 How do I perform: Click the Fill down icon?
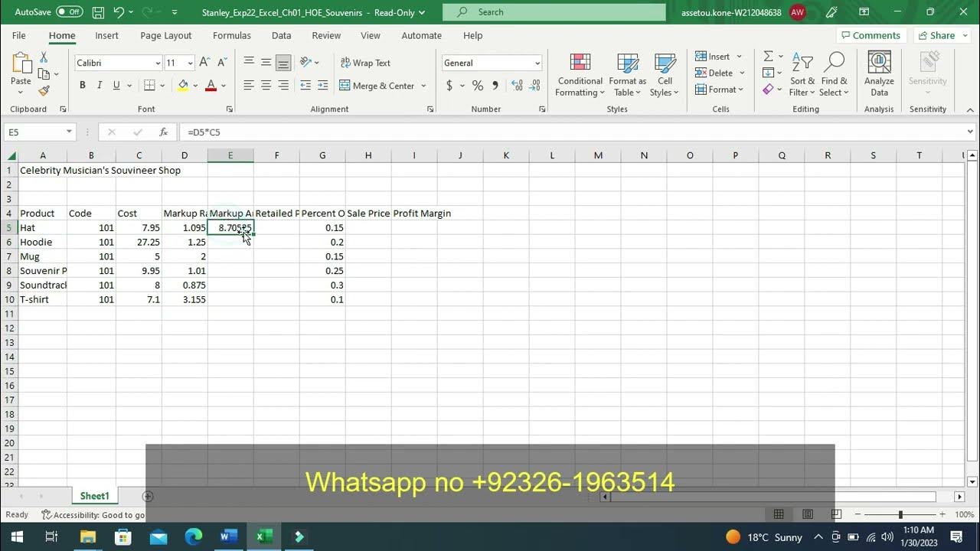(x=768, y=73)
